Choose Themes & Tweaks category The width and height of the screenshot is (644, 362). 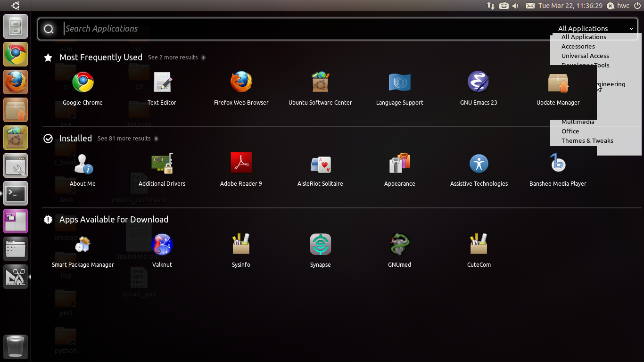pyautogui.click(x=587, y=141)
